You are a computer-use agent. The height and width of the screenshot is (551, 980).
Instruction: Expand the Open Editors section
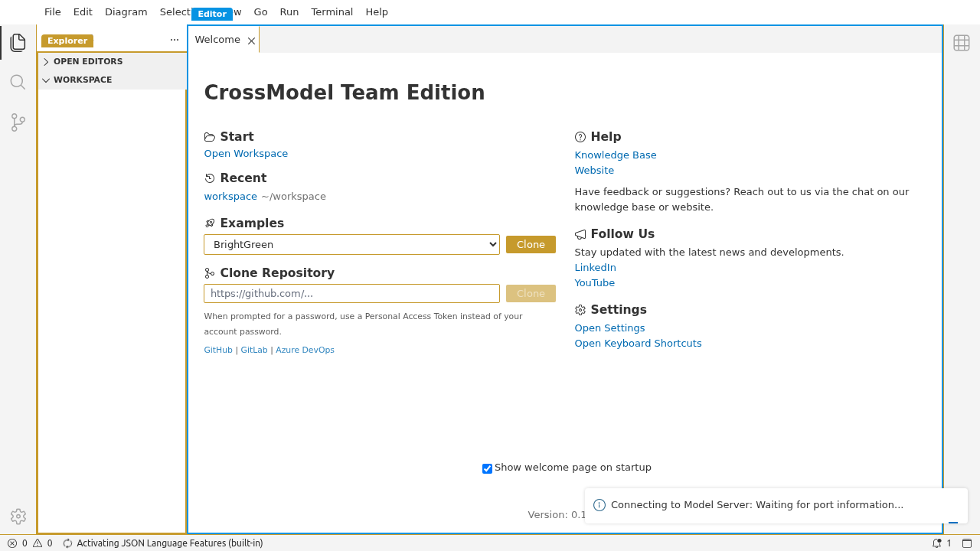pyautogui.click(x=87, y=61)
